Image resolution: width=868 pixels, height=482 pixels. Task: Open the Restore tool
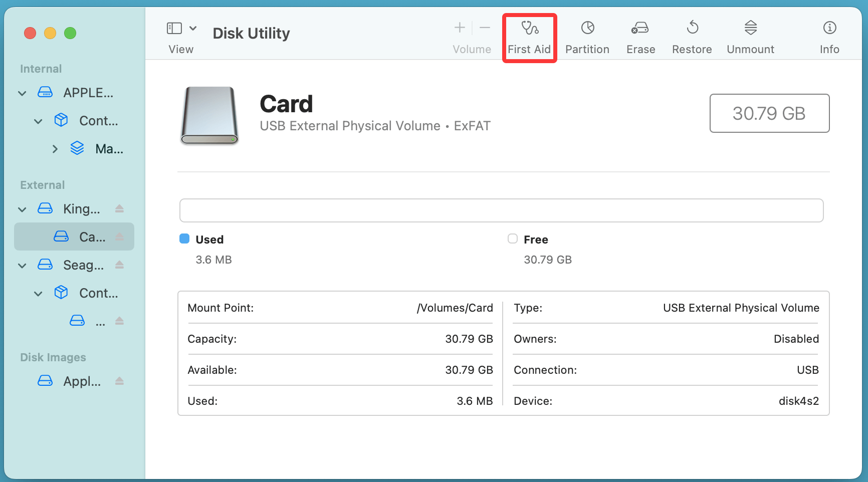[692, 37]
